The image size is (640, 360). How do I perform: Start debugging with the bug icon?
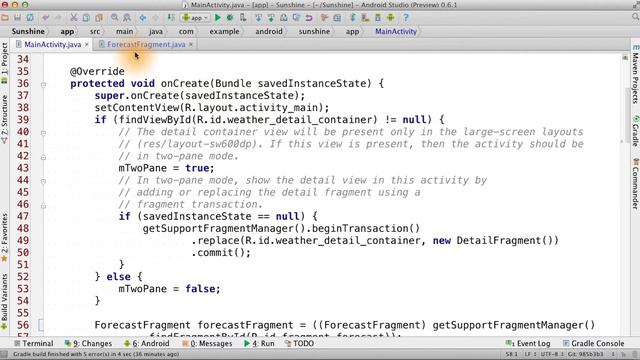click(x=230, y=18)
